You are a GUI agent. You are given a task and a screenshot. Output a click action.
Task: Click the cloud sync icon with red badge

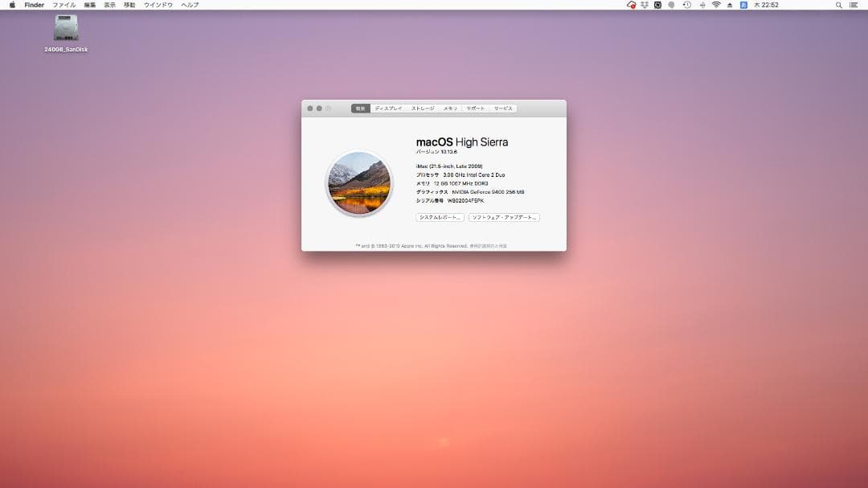coord(632,5)
